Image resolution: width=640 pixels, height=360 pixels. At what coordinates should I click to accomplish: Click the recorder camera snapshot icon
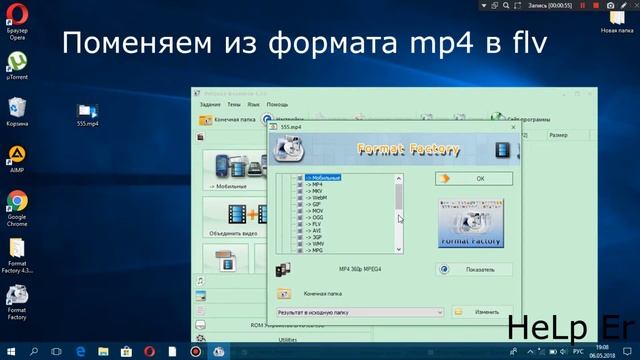610,5
